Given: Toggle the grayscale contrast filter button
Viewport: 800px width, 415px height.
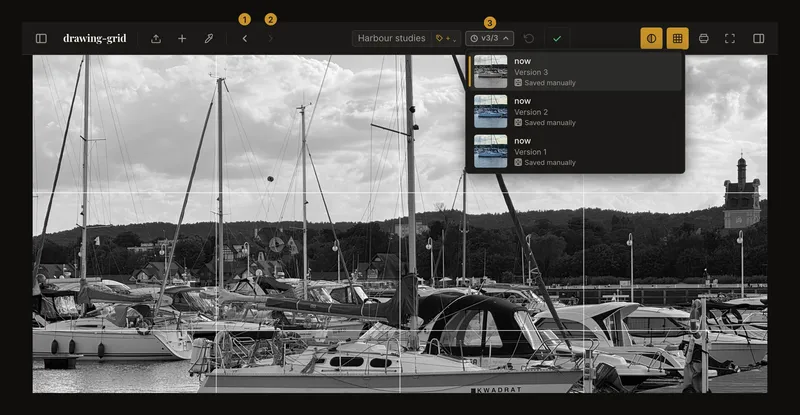Looking at the screenshot, I should (652, 39).
